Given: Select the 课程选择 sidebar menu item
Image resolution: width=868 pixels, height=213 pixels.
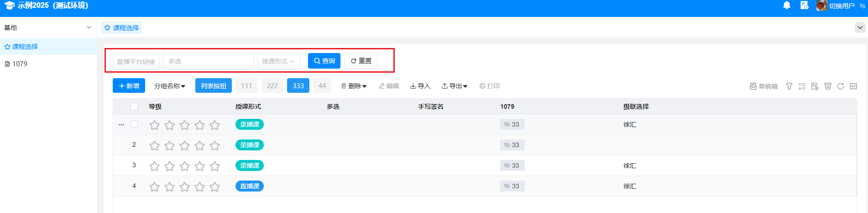Looking at the screenshot, I should tap(25, 47).
